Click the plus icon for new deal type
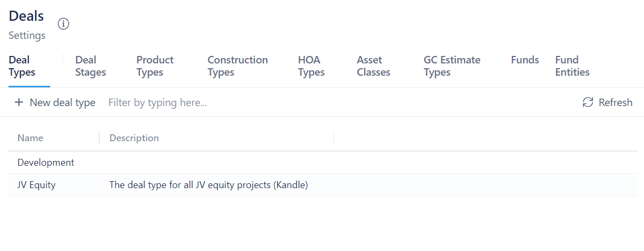Image resolution: width=644 pixels, height=251 pixels. click(19, 102)
